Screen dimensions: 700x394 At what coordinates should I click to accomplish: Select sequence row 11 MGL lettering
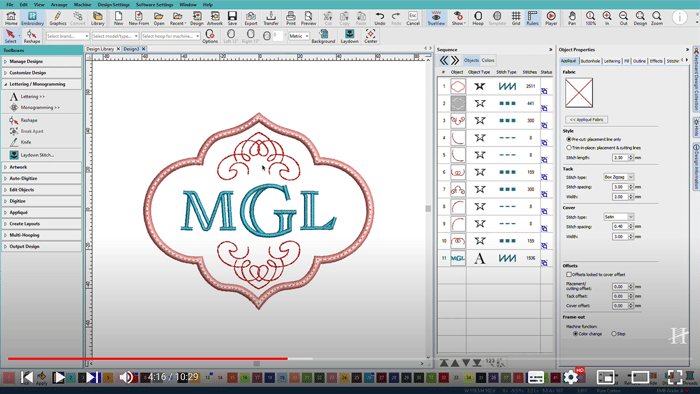point(496,258)
